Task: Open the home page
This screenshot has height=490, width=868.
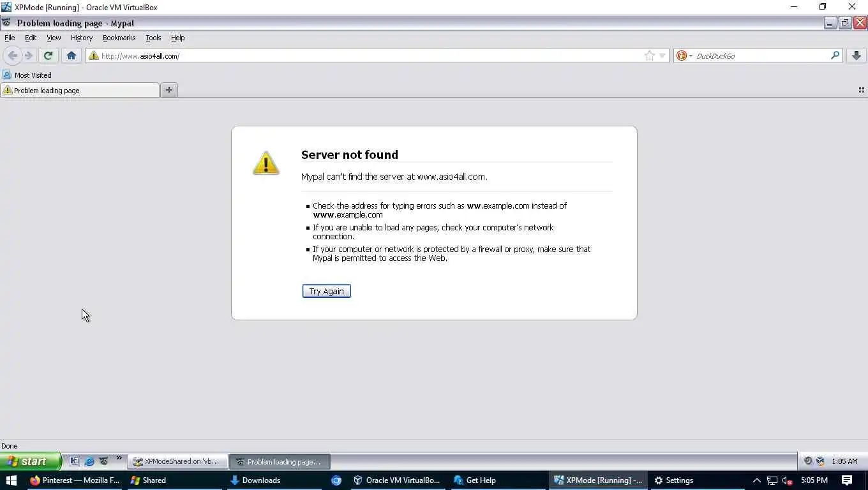Action: (x=71, y=56)
